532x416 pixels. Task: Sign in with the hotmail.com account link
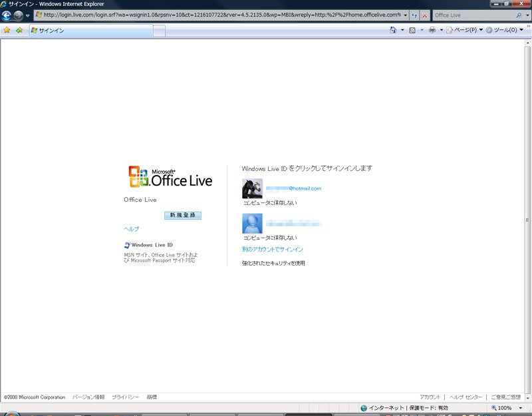[x=293, y=188]
